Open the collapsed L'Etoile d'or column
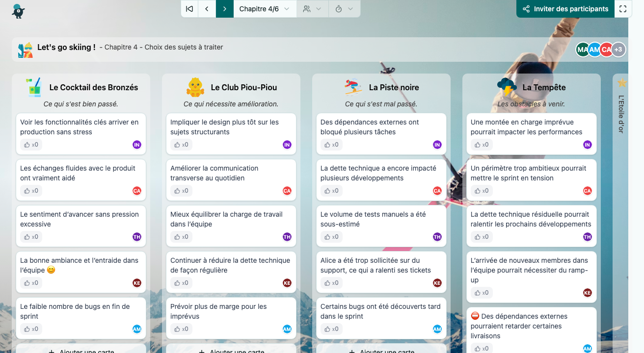Screen dimensions: 644x353 click(621, 113)
